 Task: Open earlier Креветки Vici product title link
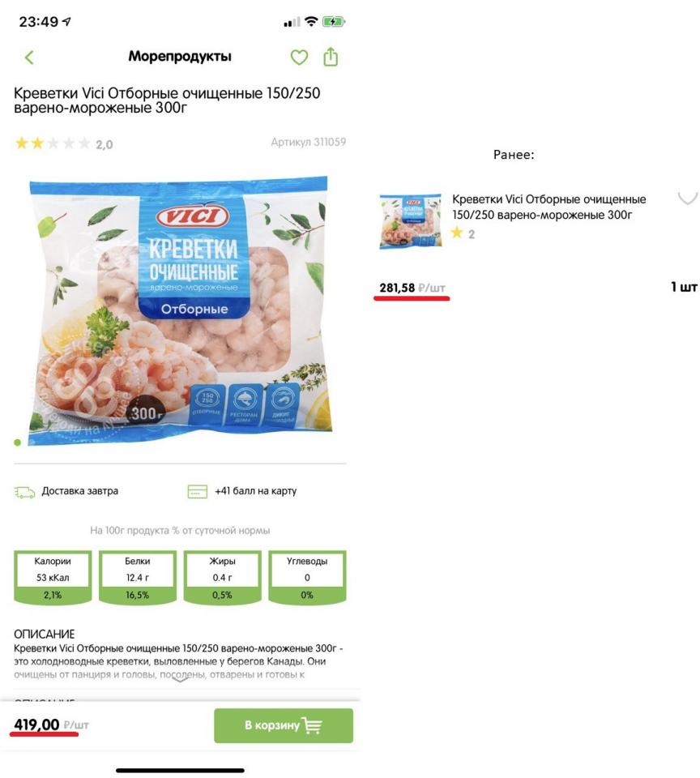[548, 207]
